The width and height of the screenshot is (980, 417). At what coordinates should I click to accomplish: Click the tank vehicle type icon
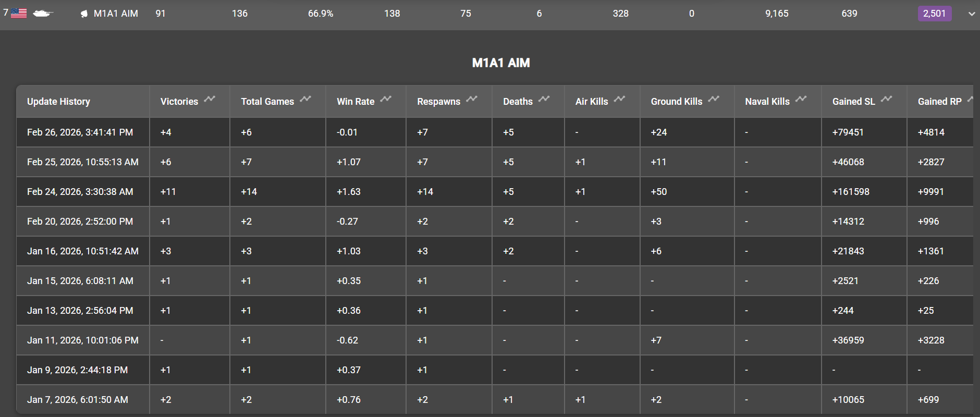(x=42, y=14)
